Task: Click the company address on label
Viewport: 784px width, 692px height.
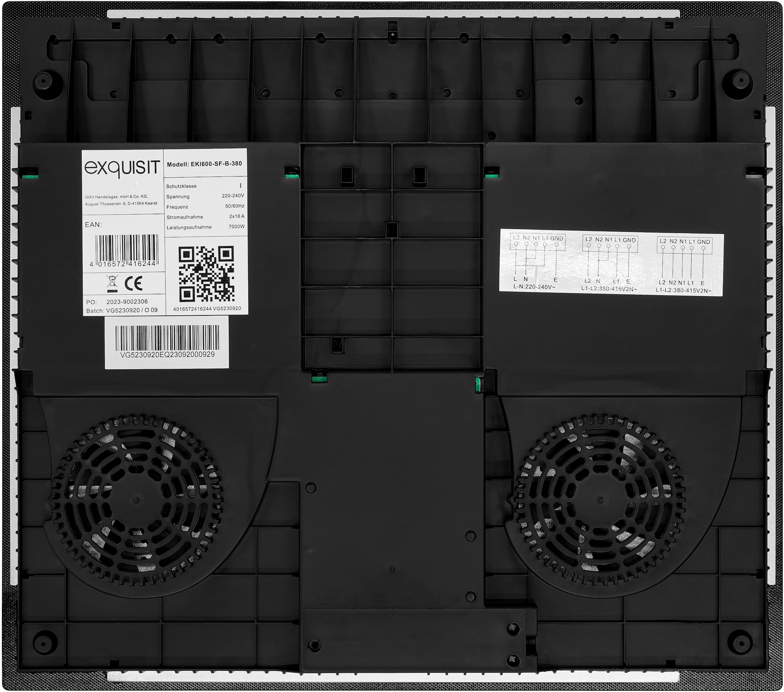Action: pos(121,200)
